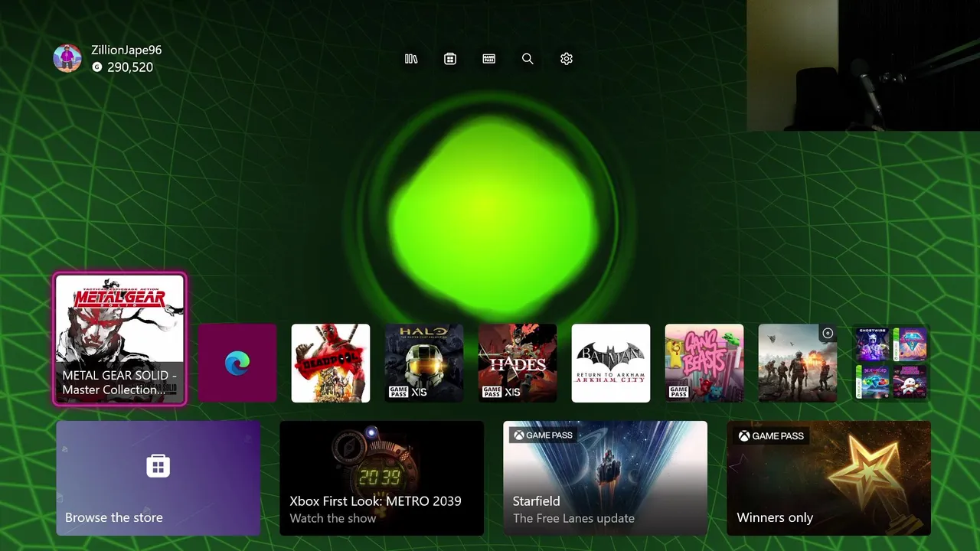
Task: Open the Settings gear icon
Action: click(x=567, y=59)
